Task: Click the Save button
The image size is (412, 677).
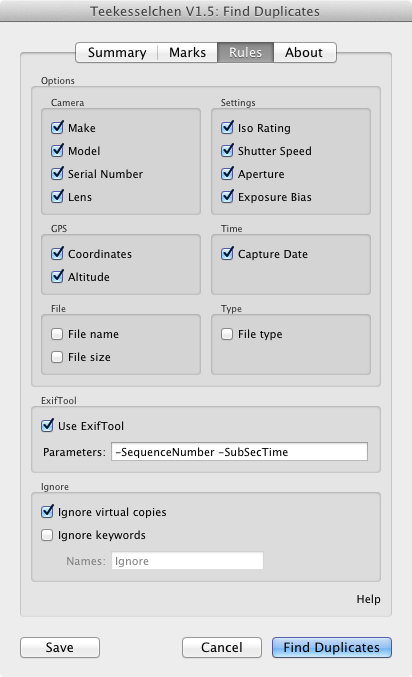Action: tap(60, 647)
